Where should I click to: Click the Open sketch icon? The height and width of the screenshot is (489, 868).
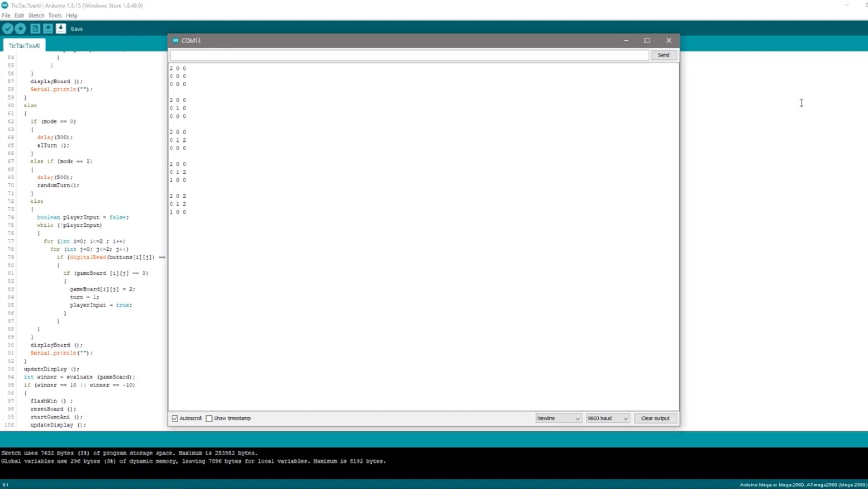pyautogui.click(x=48, y=29)
